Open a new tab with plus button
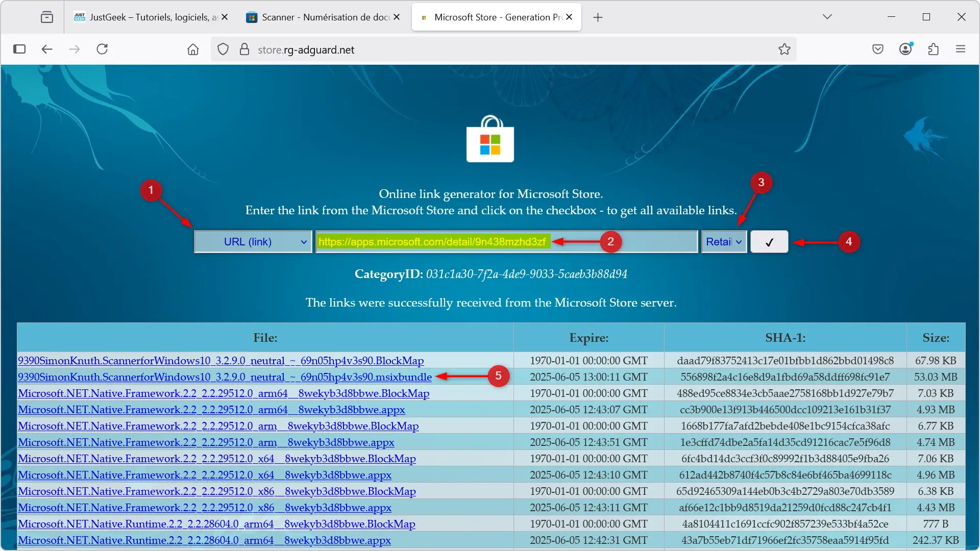This screenshot has height=551, width=980. pos(598,17)
